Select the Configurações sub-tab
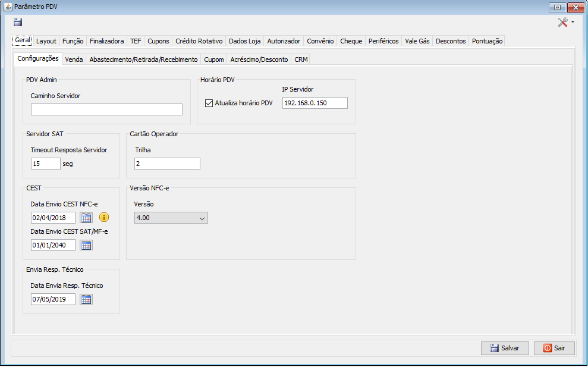588x367 pixels. 38,58
